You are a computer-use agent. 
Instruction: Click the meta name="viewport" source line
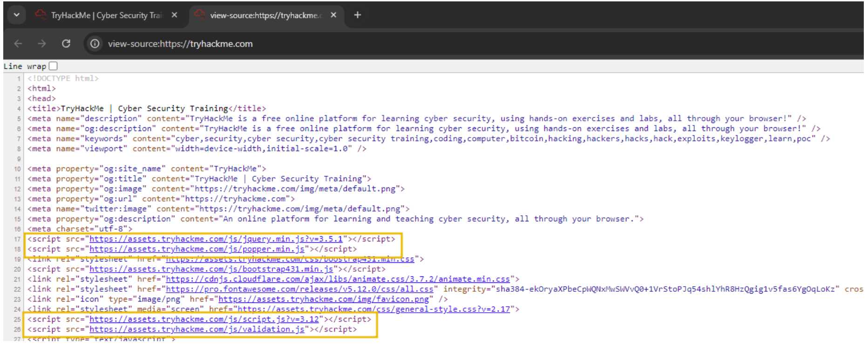tap(197, 149)
